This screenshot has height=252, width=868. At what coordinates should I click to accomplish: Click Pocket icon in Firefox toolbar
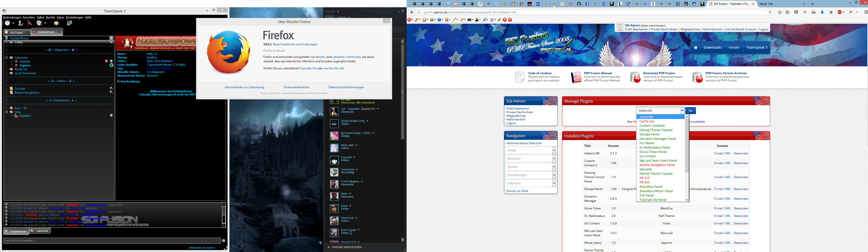point(796,12)
